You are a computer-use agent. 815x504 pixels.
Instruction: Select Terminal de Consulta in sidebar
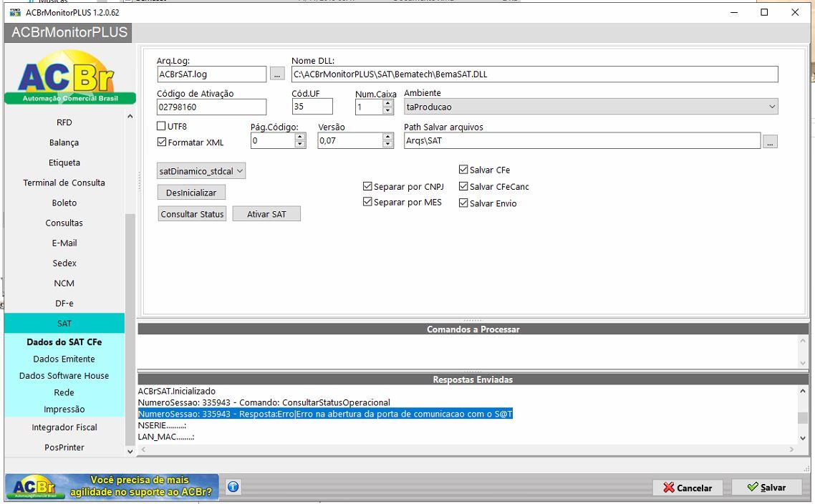(64, 183)
